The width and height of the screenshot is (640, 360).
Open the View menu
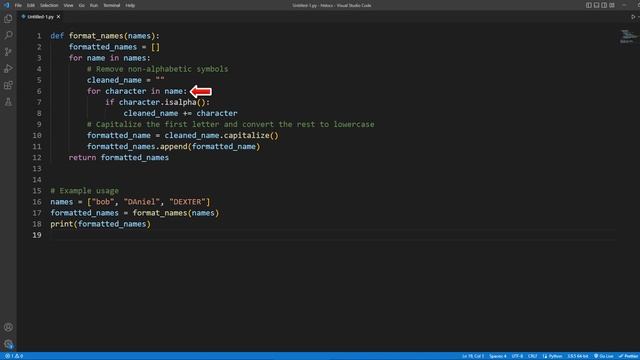pos(68,5)
